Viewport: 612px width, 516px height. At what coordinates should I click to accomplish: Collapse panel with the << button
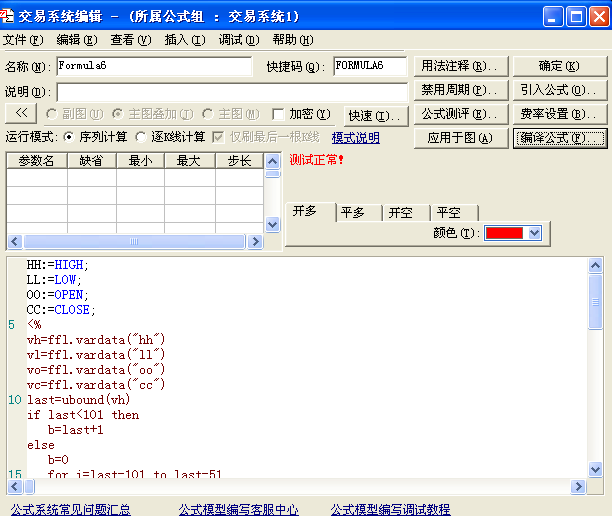point(21,114)
